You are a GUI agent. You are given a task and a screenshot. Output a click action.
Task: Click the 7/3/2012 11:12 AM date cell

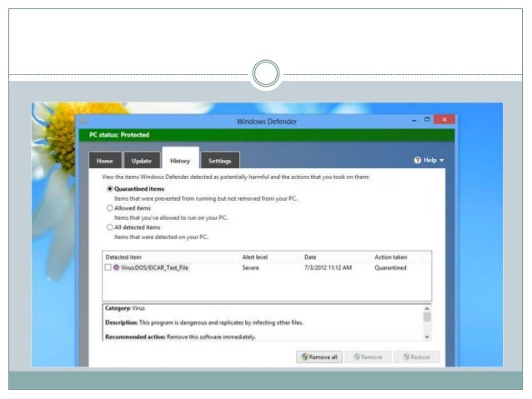point(328,267)
